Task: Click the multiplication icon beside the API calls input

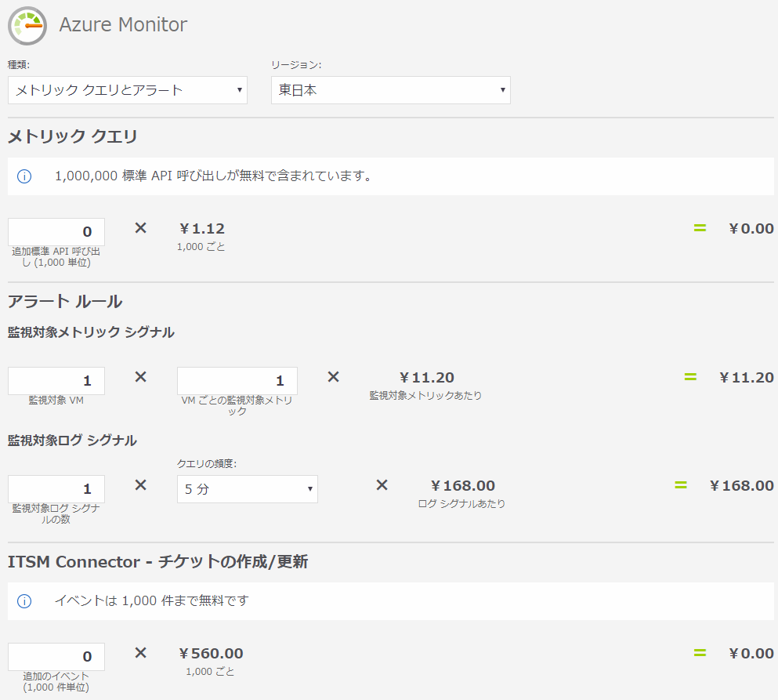Action: (x=139, y=228)
